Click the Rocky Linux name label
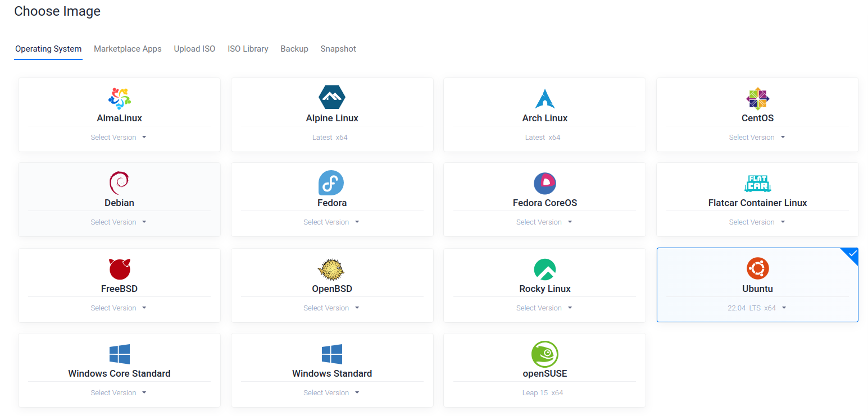The image size is (868, 416). (x=545, y=289)
